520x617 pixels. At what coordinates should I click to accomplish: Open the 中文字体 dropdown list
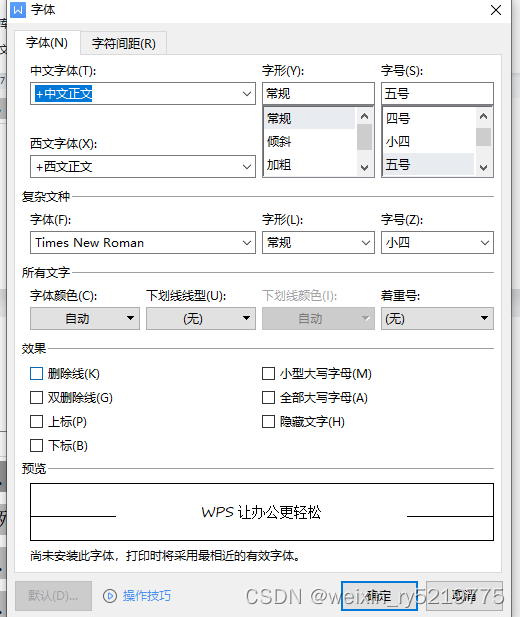coord(246,94)
